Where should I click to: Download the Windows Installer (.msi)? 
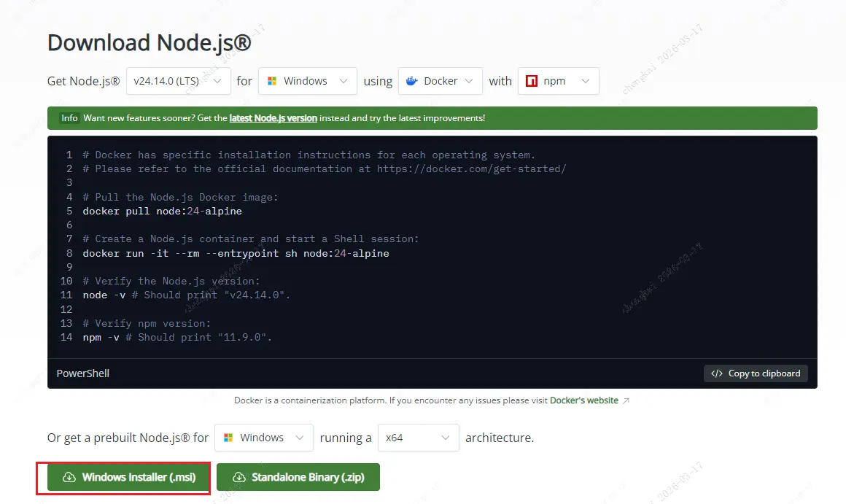point(128,477)
